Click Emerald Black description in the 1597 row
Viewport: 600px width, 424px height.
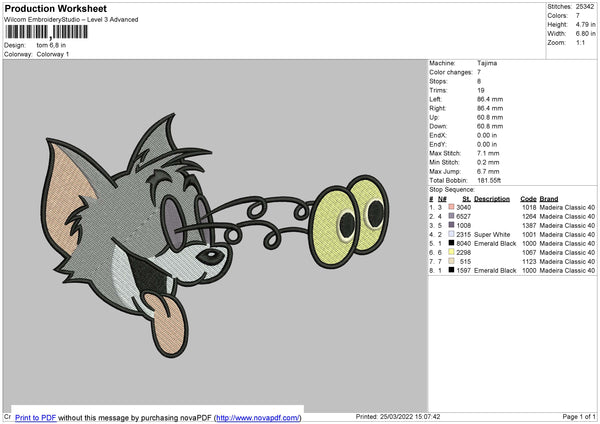coord(495,271)
